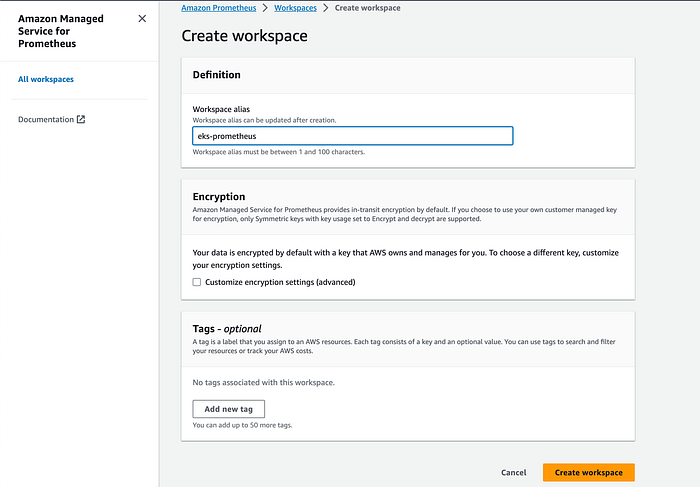Click the Create workspace page heading
The image size is (700, 487).
(x=244, y=36)
